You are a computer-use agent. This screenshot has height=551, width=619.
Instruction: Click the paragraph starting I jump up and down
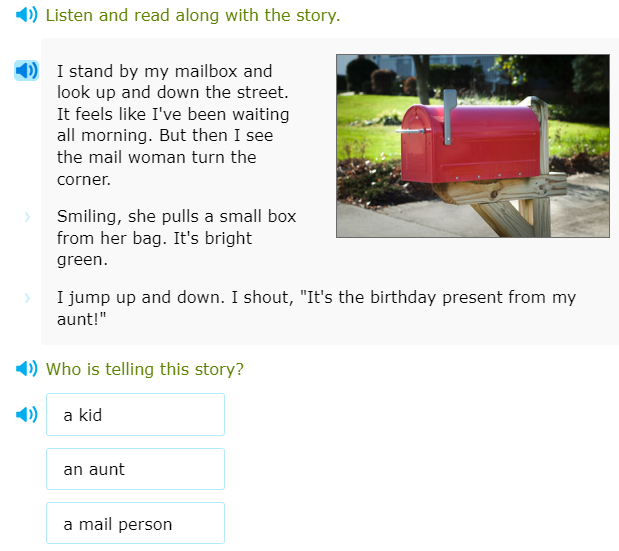(316, 308)
